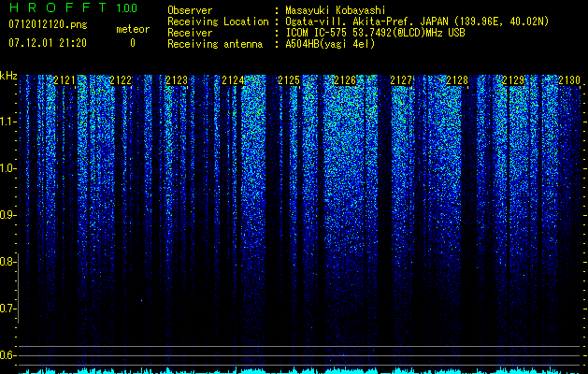Click the 1.1 frequency axis label
This screenshot has height=374, width=588.
[x=8, y=122]
